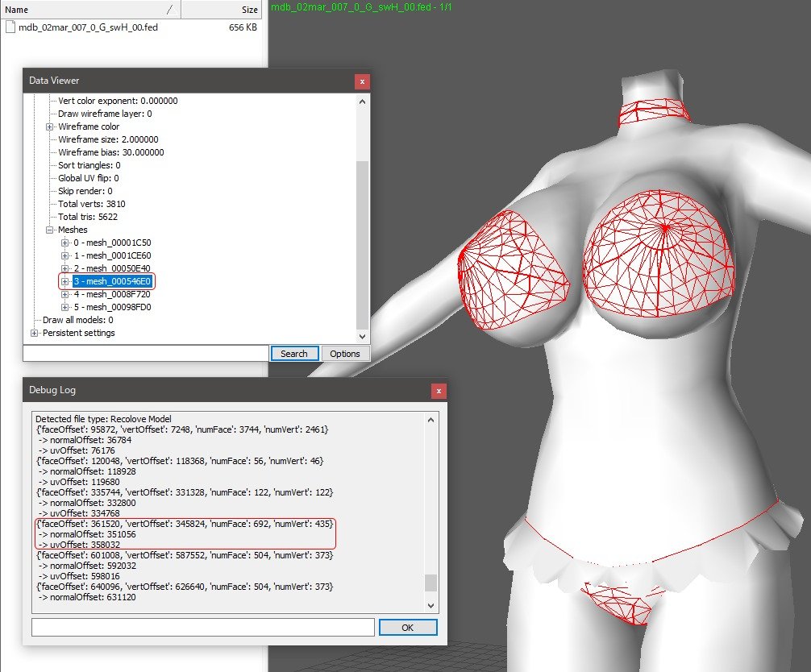Click log line 'uvOffset: 76176'
811x672 pixels.
tap(77, 450)
